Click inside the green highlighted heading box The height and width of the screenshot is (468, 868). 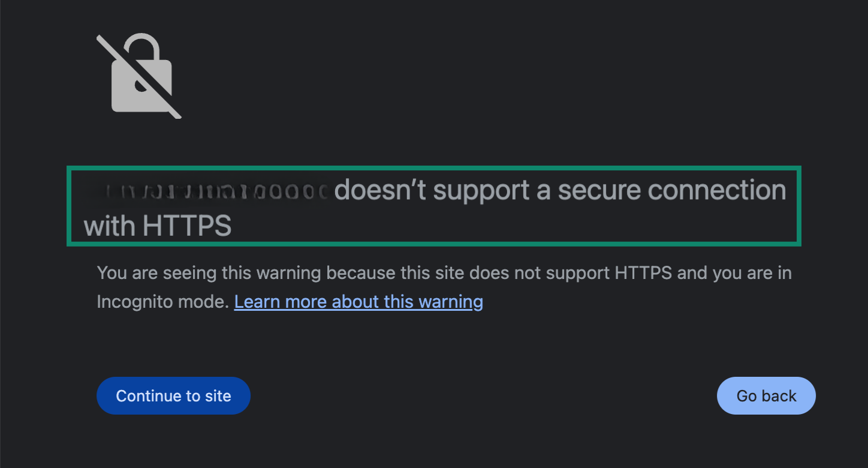[x=434, y=206]
